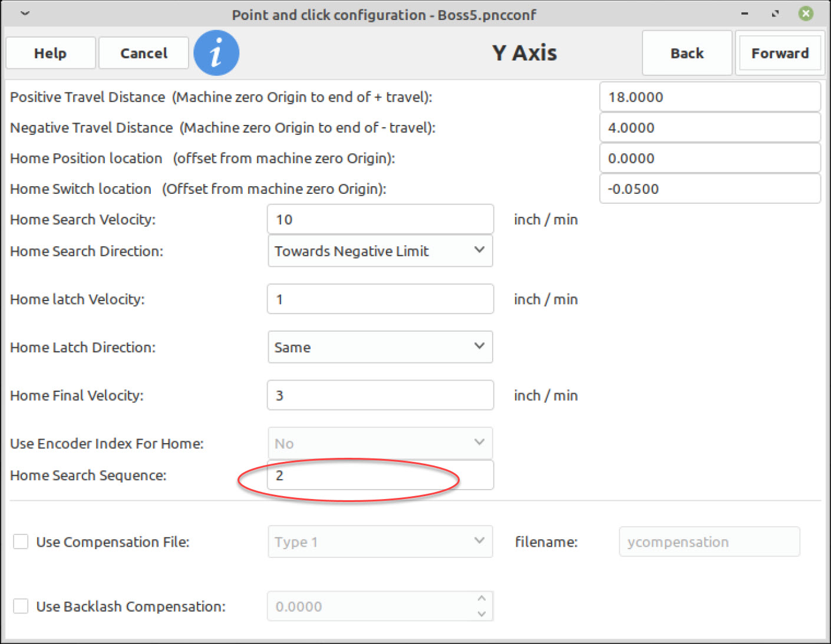Click Home Position location field
Viewport: 831px width, 644px height.
pyautogui.click(x=710, y=158)
